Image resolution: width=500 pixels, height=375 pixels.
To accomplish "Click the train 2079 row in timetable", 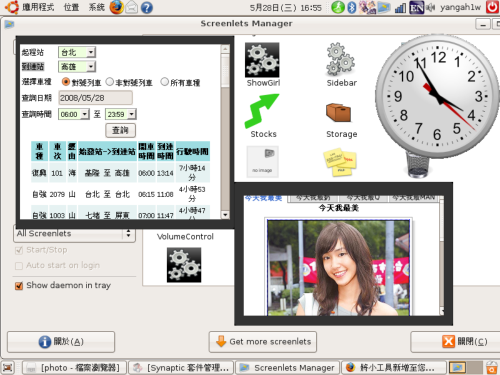I will click(120, 194).
